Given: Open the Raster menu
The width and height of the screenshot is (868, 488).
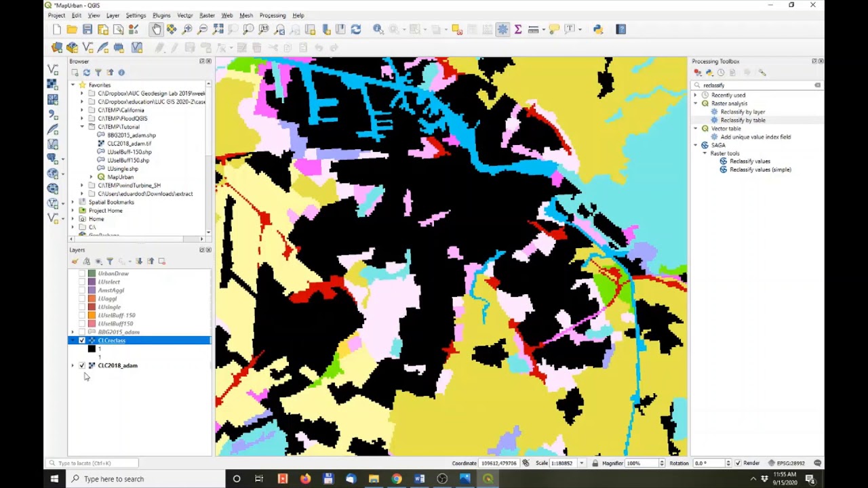Looking at the screenshot, I should click(x=207, y=15).
